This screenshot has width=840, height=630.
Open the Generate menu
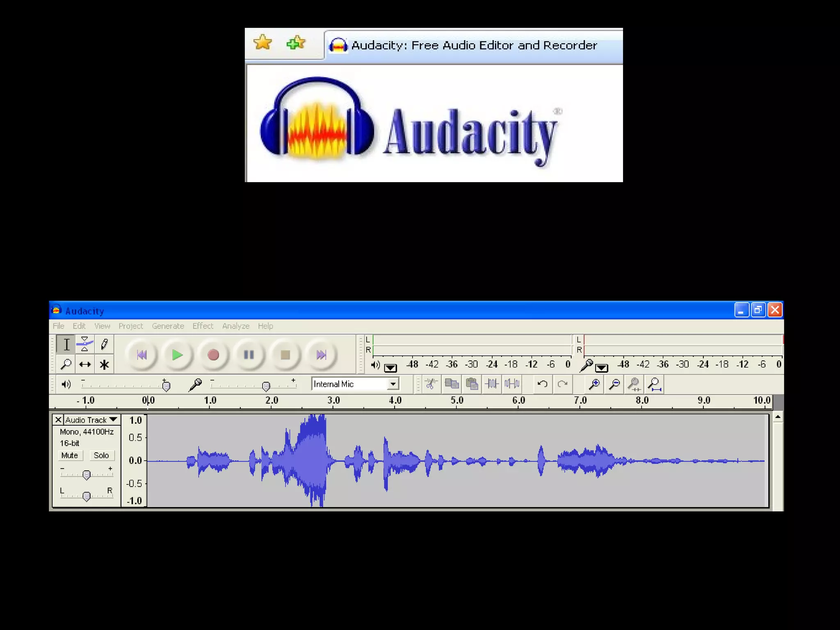click(168, 326)
